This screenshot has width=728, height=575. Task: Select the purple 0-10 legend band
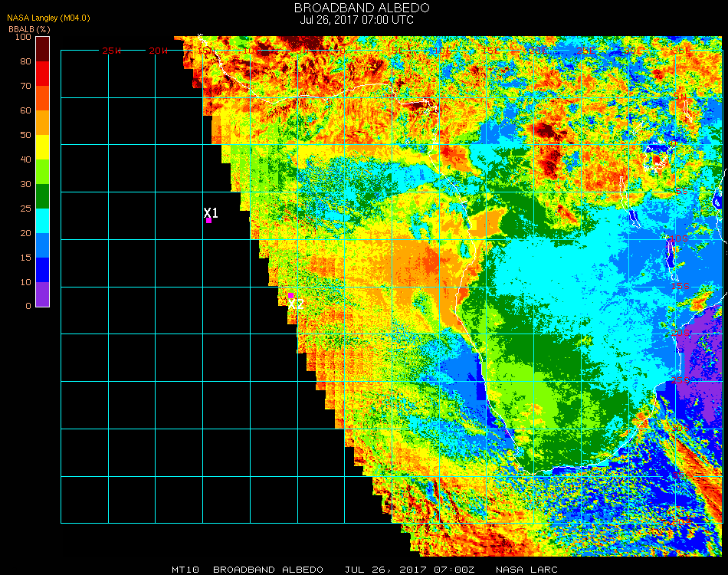[43, 294]
